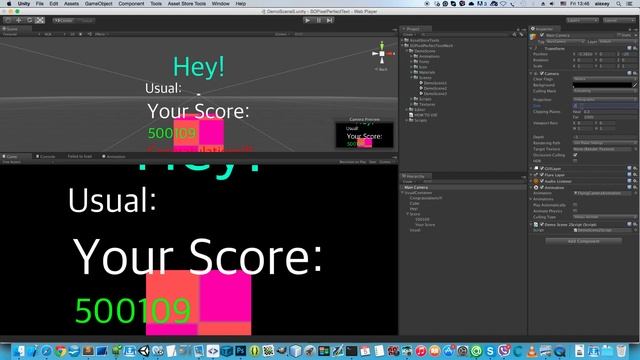
Task: Open the Asset Store Tools menu
Action: [187, 4]
